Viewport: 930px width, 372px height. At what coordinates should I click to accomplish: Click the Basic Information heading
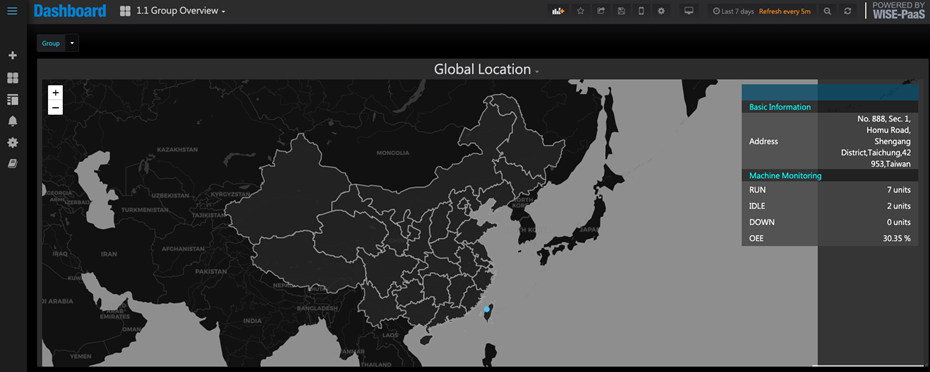click(x=780, y=107)
